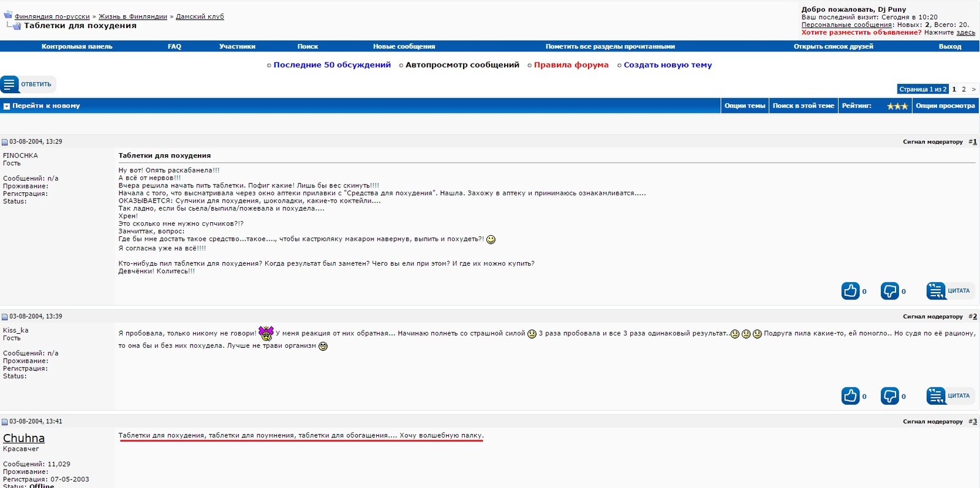Click the ЦИТАТА quote button on post #1
980x488 pixels.
[949, 291]
